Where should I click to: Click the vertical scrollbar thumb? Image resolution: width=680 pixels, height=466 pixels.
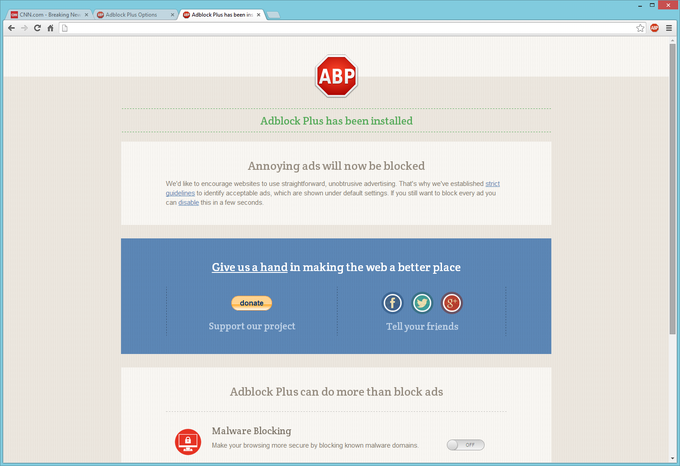(673, 189)
